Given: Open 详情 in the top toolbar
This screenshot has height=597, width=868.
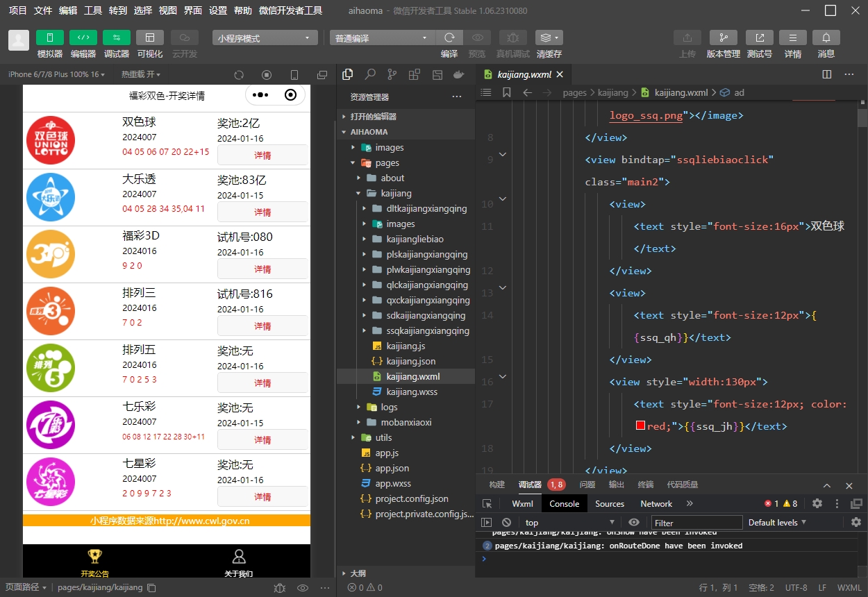Looking at the screenshot, I should point(793,37).
